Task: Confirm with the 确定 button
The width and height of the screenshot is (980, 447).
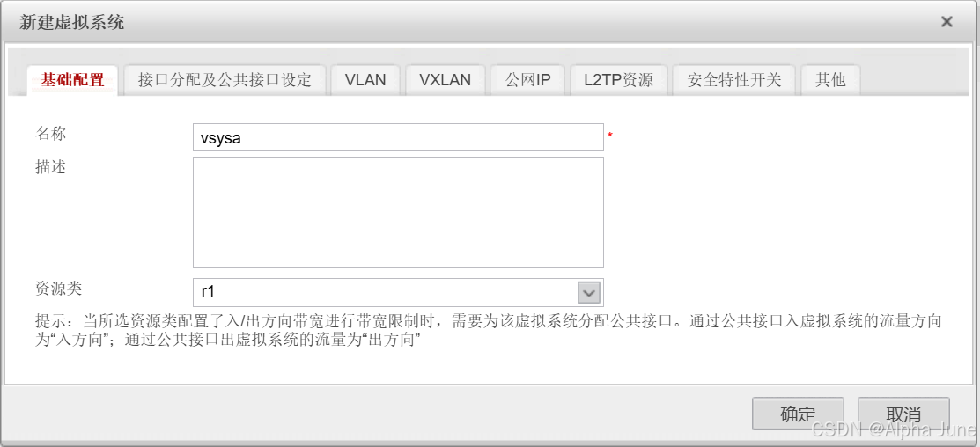Action: [798, 414]
